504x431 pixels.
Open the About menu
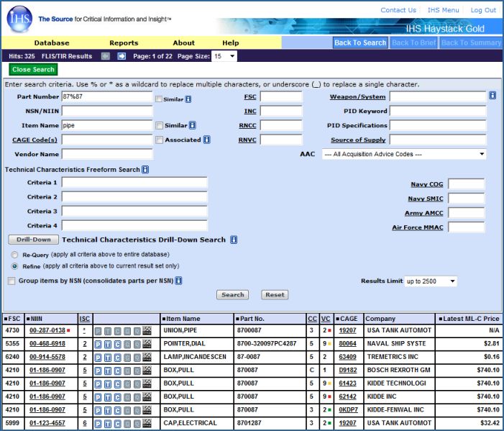click(x=183, y=42)
